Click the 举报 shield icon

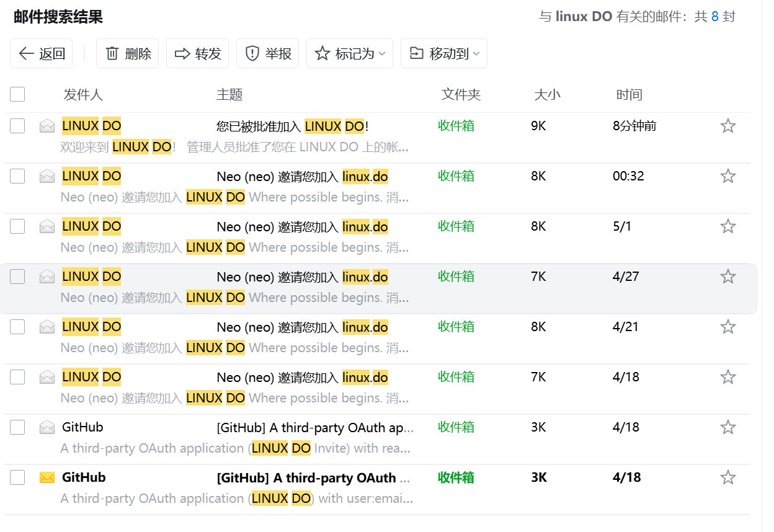252,53
